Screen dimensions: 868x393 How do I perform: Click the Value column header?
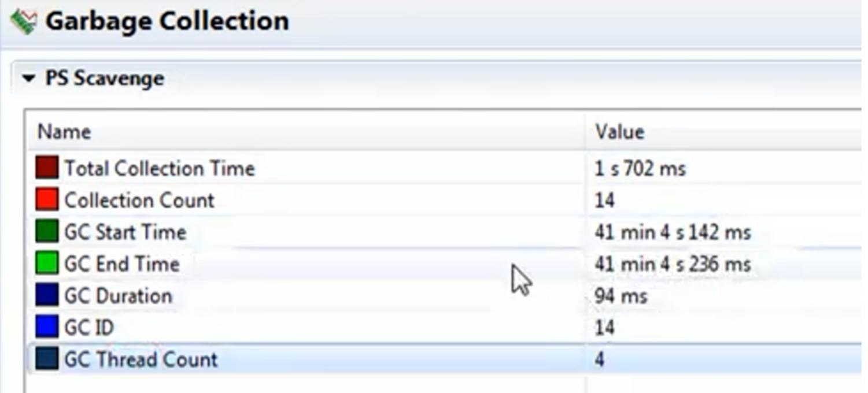point(620,132)
